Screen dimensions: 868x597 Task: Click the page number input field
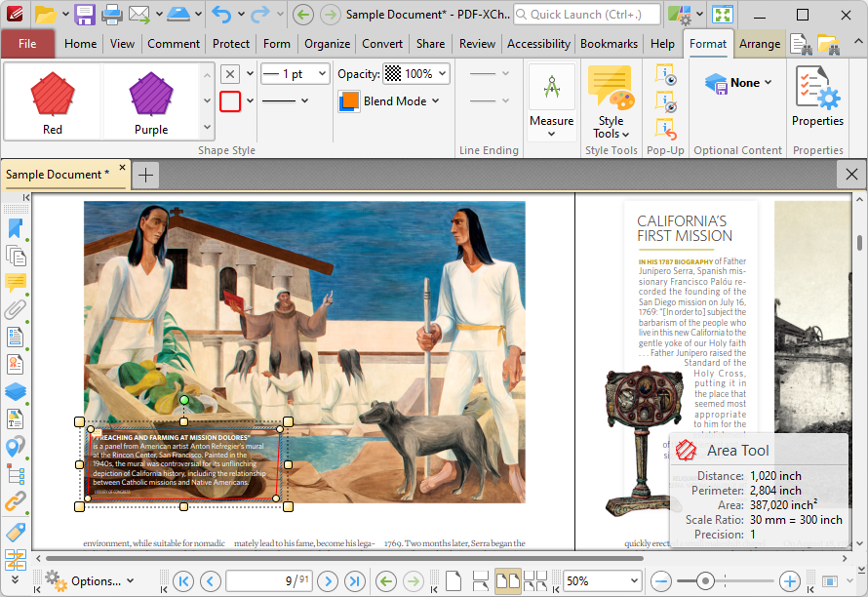pyautogui.click(x=269, y=581)
